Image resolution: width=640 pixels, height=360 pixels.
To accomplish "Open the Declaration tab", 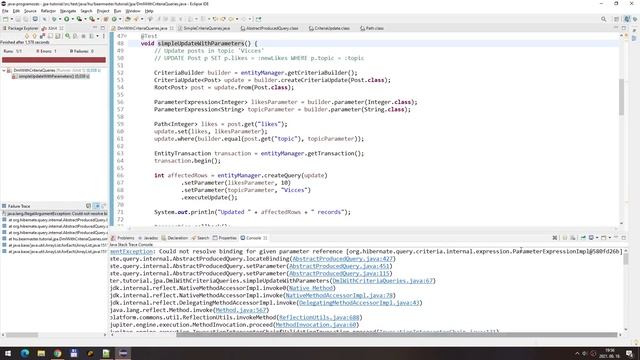I will 175,238.
